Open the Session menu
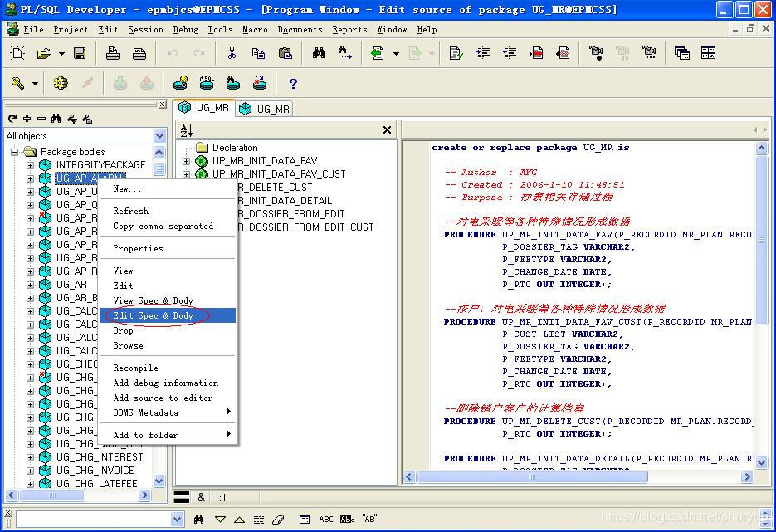Viewport: 776px width, 532px height. 145,29
